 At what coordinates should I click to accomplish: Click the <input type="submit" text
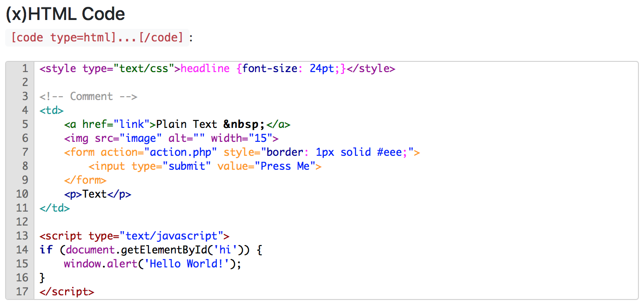point(150,166)
